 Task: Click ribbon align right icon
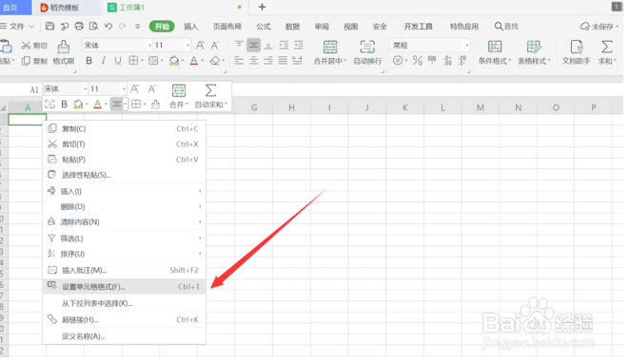point(268,61)
